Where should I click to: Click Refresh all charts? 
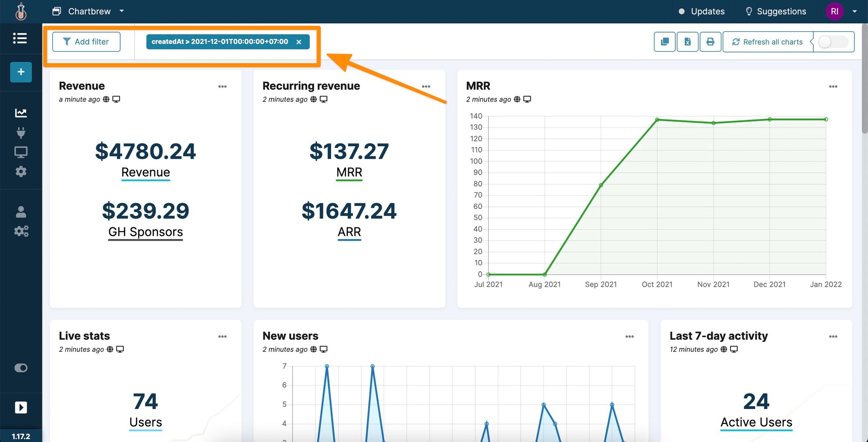point(767,42)
